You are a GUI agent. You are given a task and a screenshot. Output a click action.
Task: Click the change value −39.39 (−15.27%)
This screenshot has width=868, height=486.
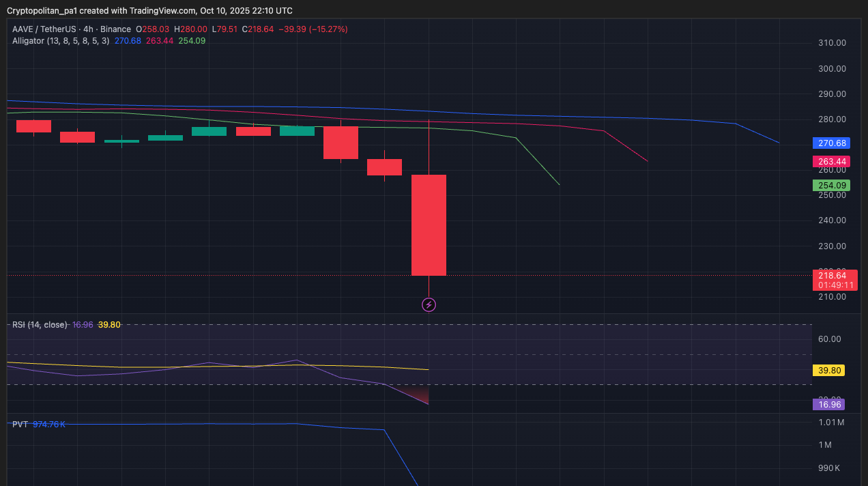click(313, 29)
